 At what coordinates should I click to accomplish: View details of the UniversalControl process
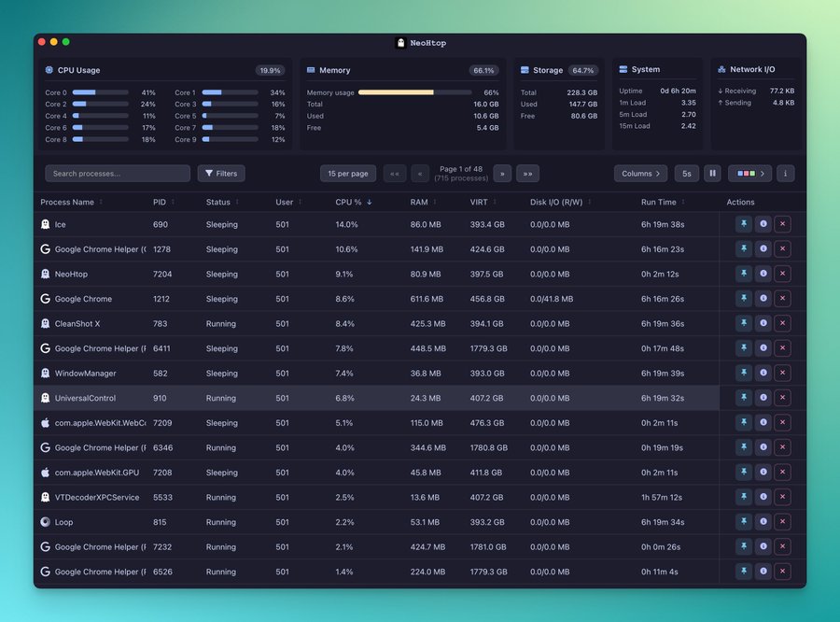point(763,398)
